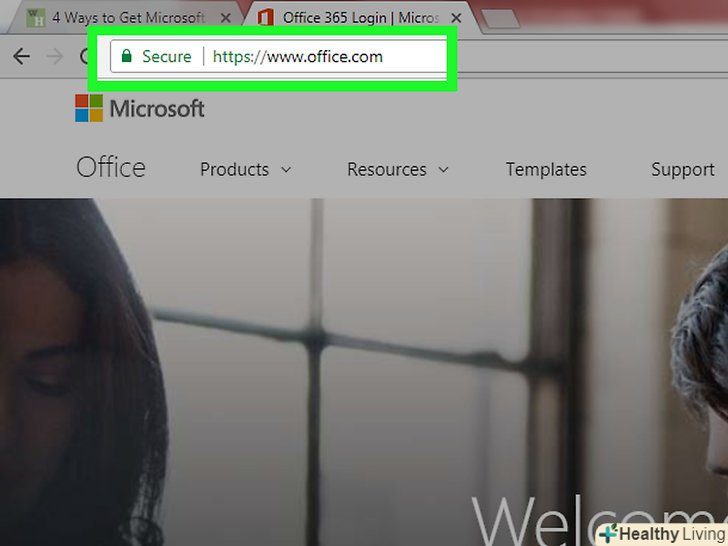Click the browser back arrow
The height and width of the screenshot is (546, 728).
point(21,56)
